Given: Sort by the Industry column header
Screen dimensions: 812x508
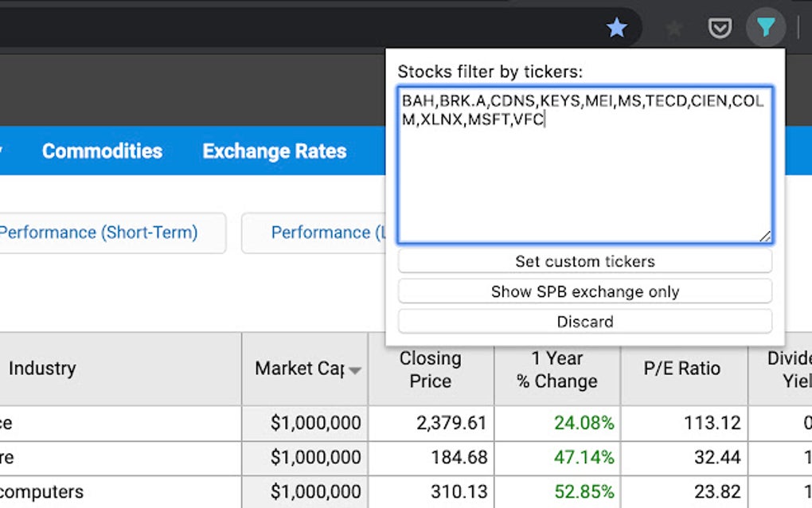Looking at the screenshot, I should [41, 369].
